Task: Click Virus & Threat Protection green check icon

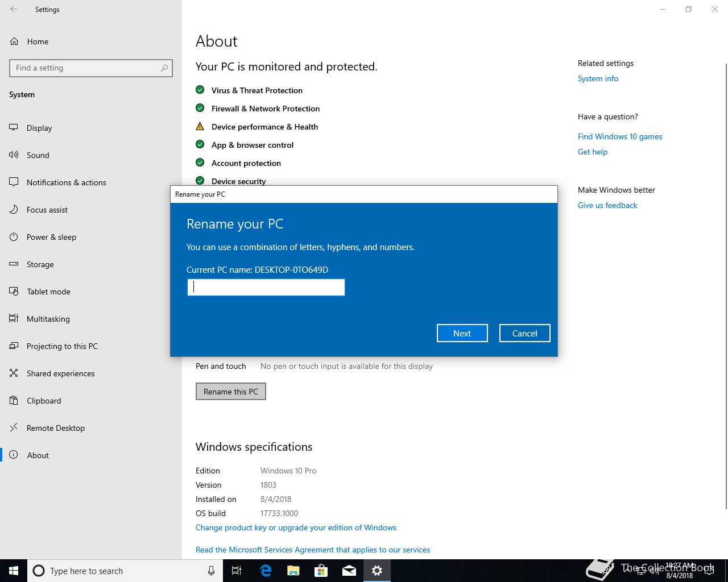Action: 200,90
